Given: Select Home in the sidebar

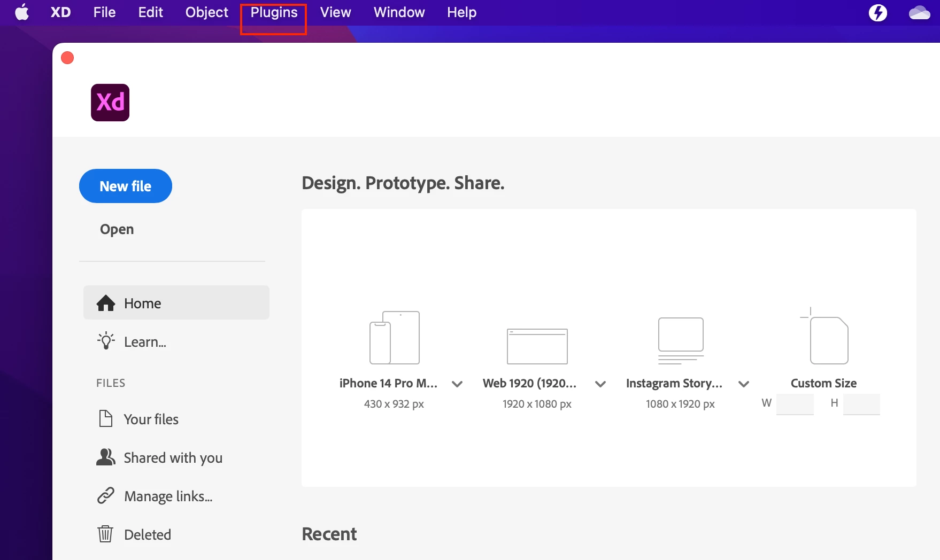Looking at the screenshot, I should click(x=176, y=302).
